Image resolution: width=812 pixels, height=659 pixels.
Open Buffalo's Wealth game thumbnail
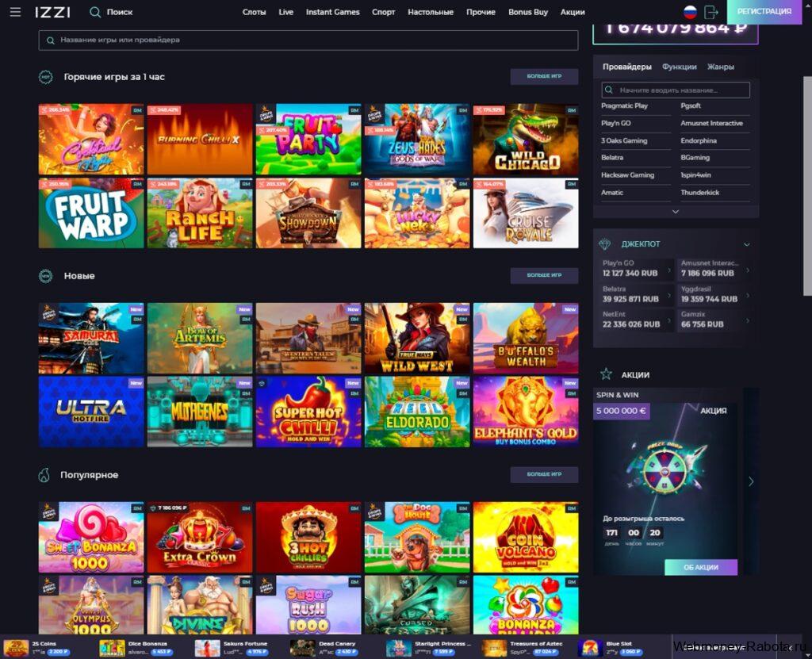pos(526,339)
